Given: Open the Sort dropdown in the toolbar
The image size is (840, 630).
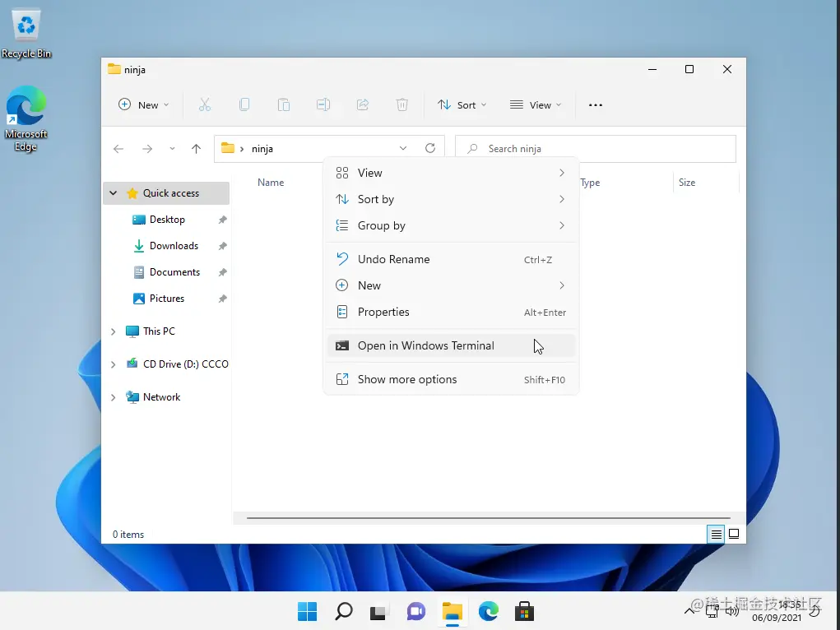Looking at the screenshot, I should (462, 104).
